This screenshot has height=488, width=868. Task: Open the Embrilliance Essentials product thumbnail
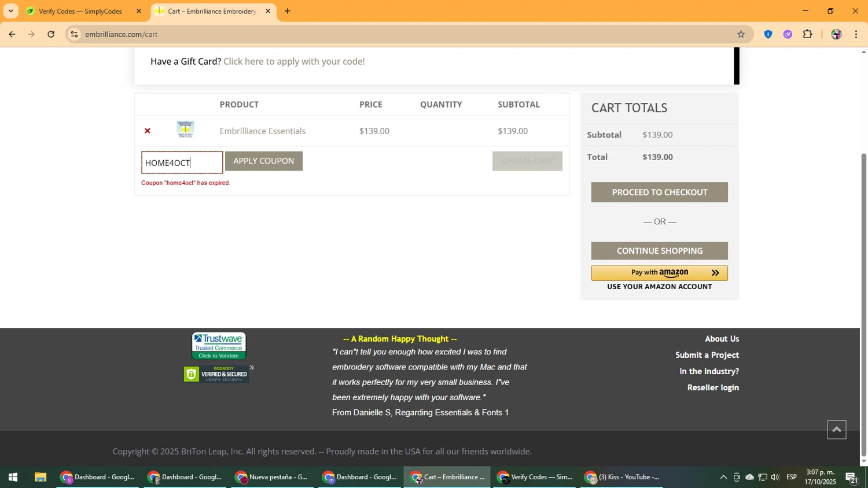click(x=185, y=129)
